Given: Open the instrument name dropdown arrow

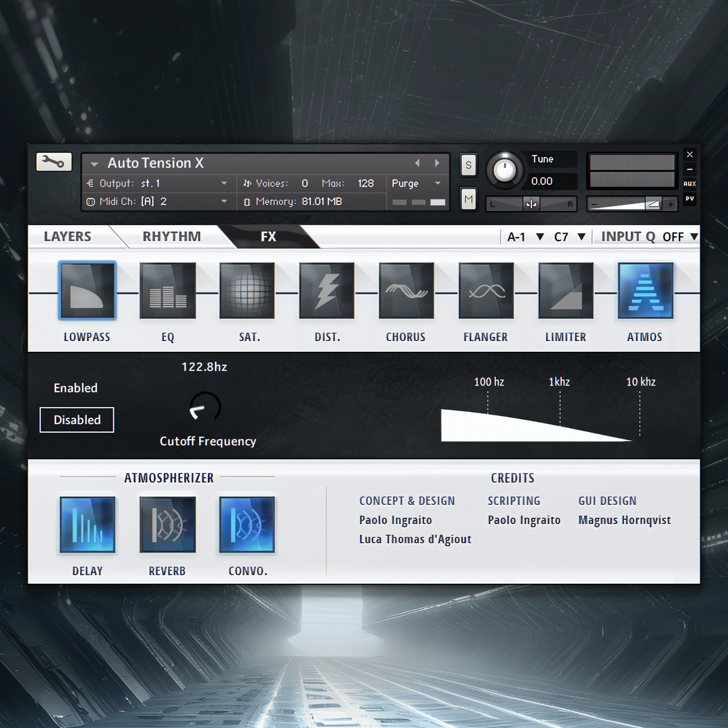Looking at the screenshot, I should click(x=94, y=164).
